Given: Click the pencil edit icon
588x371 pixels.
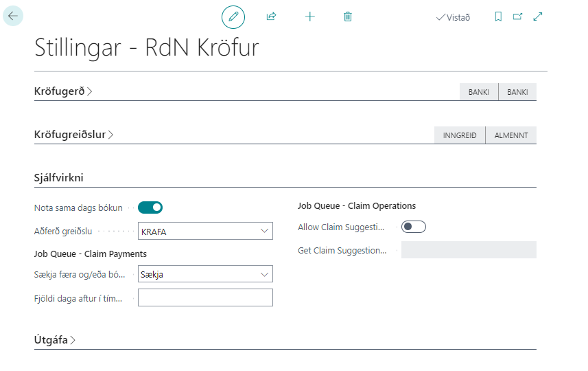Looking at the screenshot, I should (233, 16).
